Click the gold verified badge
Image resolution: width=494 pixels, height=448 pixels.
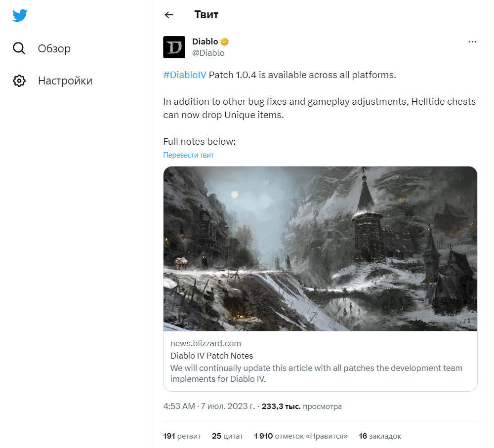click(x=225, y=41)
